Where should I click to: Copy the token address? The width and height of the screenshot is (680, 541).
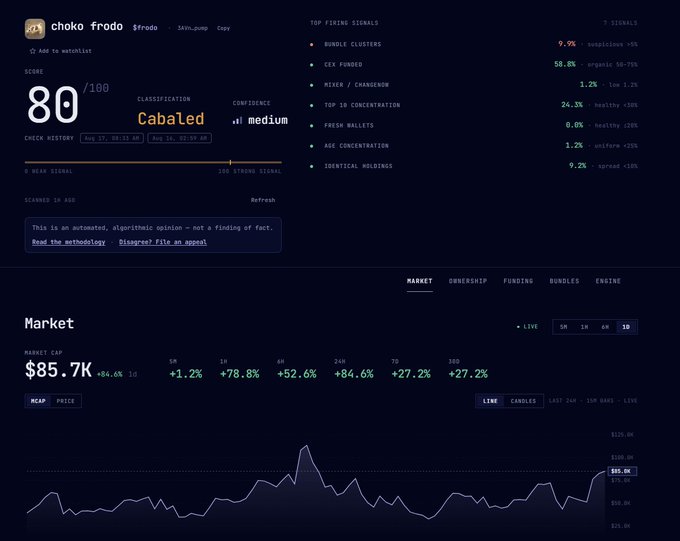[223, 28]
